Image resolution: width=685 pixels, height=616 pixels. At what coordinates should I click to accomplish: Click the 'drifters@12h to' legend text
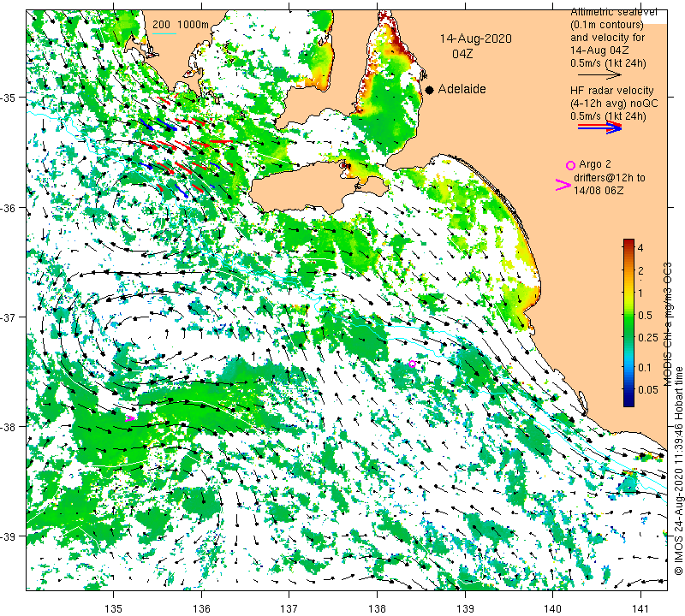tap(609, 178)
